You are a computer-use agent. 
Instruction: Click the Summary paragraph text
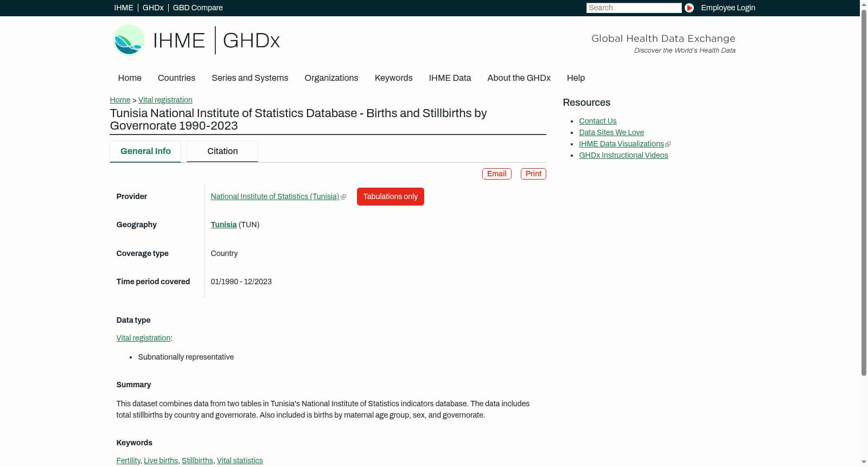[x=323, y=410]
